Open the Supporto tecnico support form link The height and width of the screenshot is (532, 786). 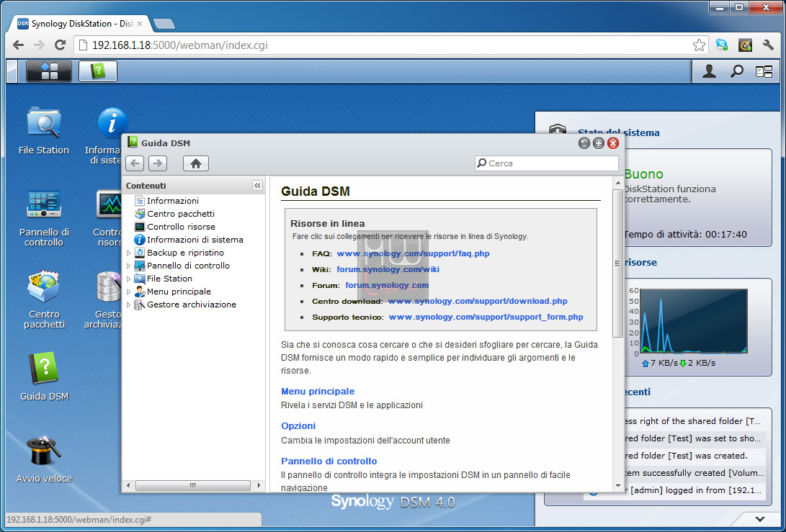point(486,317)
